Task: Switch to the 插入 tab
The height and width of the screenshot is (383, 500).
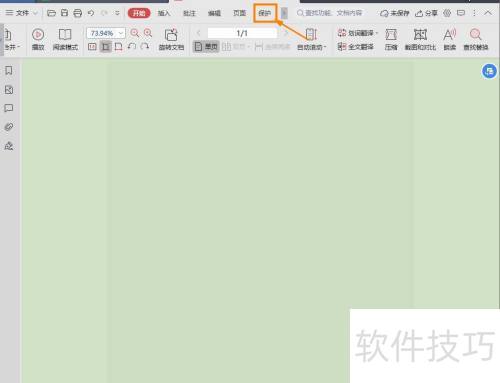Action: tap(164, 13)
